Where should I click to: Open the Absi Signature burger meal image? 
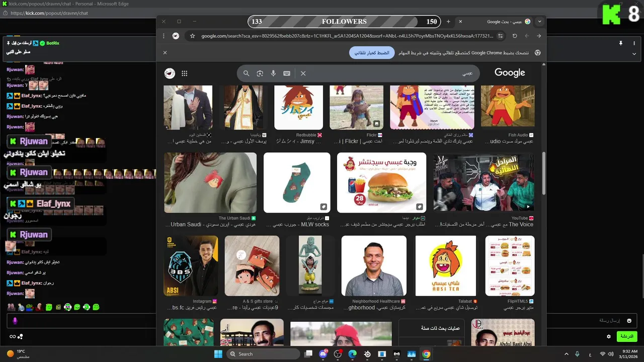tap(382, 183)
